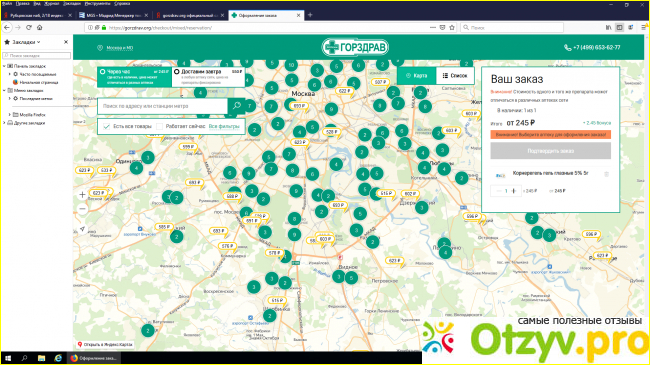Image resolution: width=650 pixels, height=365 pixels.
Task: Reload the page in browser toolbar
Action: tap(29, 27)
